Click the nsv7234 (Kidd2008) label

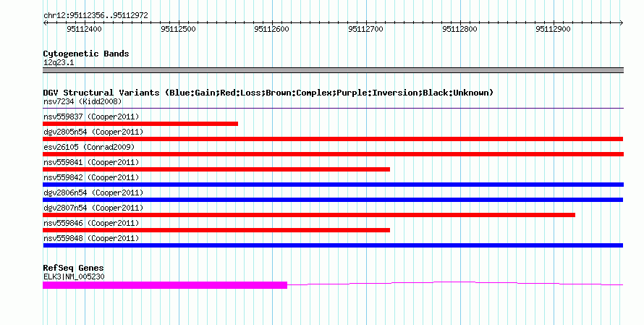tap(82, 101)
